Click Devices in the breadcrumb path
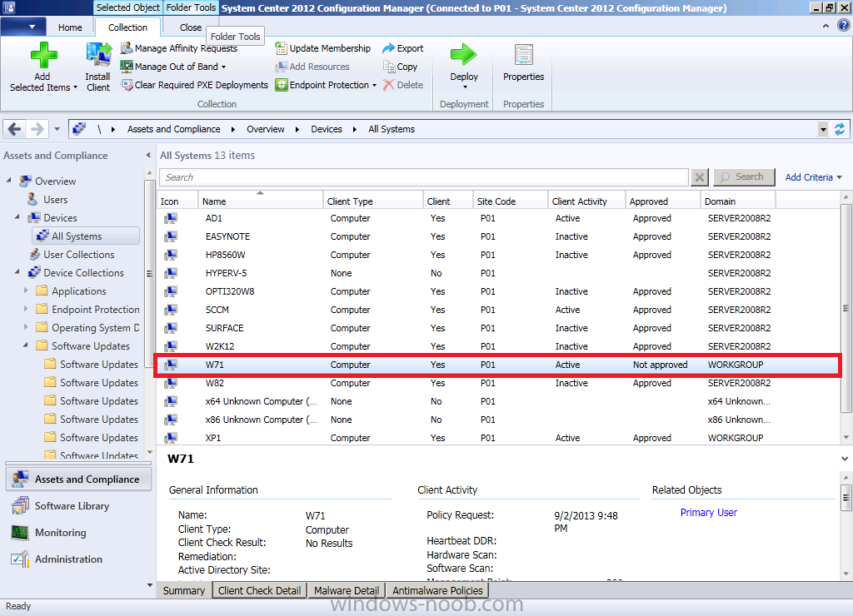 [327, 129]
